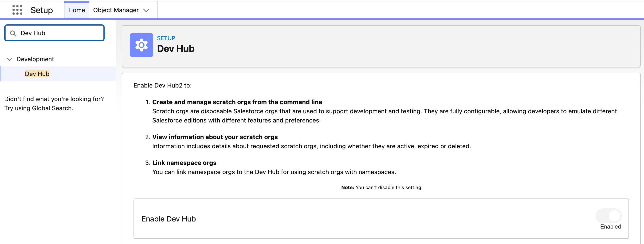Screen dimensions: 644x244
Task: Collapse the Development section chevron
Action: [x=9, y=59]
